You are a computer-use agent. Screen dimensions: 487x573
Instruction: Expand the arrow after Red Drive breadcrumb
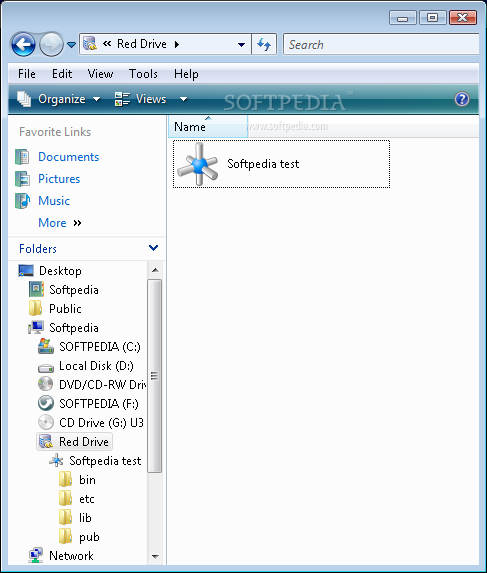coord(177,45)
